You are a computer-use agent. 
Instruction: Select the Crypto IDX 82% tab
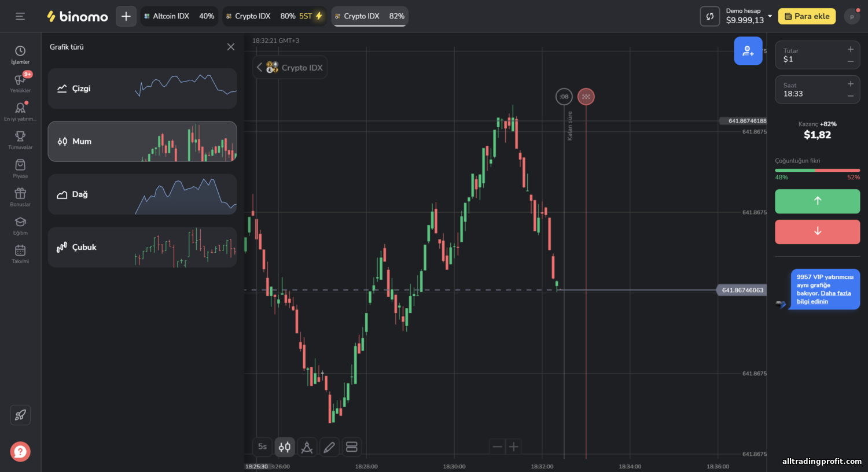tap(370, 16)
